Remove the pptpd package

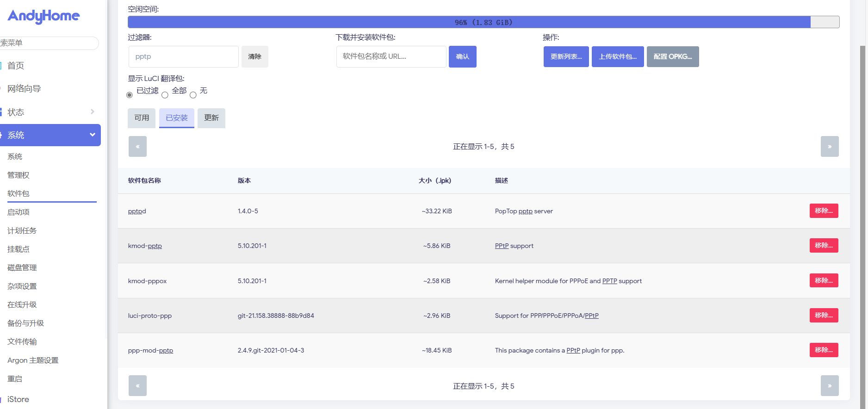824,211
